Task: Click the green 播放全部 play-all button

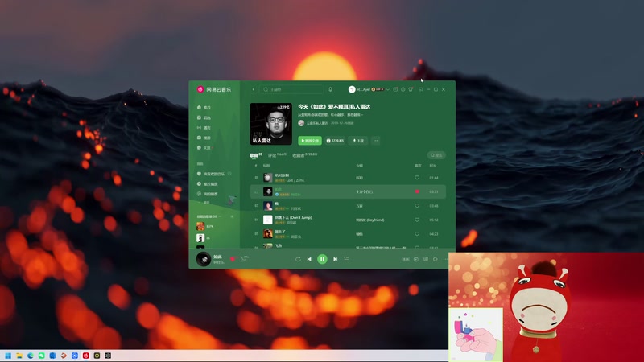Action: pos(310,141)
